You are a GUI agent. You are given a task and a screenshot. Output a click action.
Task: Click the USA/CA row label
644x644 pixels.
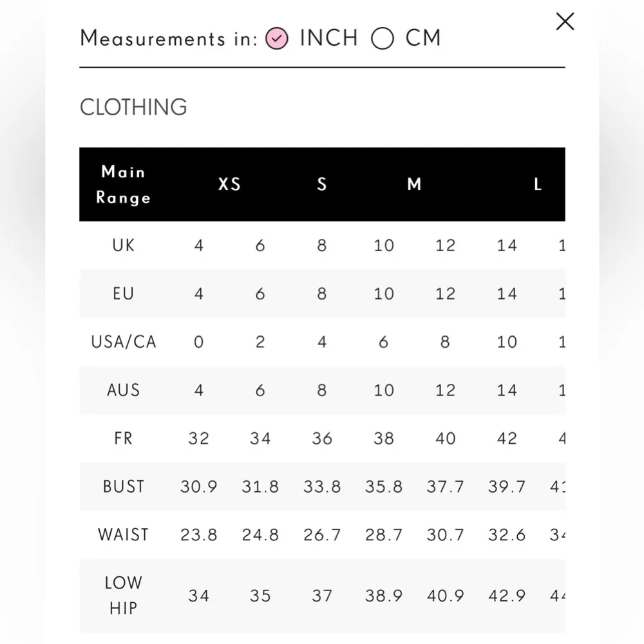(x=123, y=342)
